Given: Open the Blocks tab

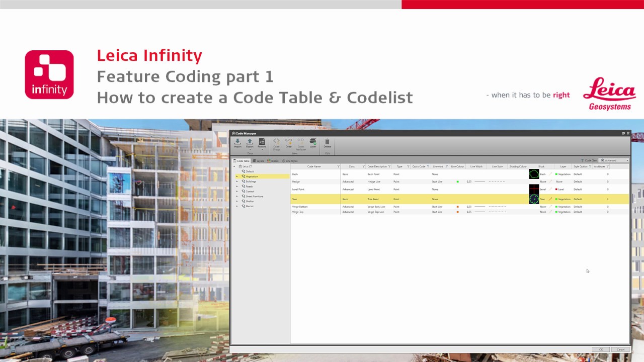Looking at the screenshot, I should 273,161.
